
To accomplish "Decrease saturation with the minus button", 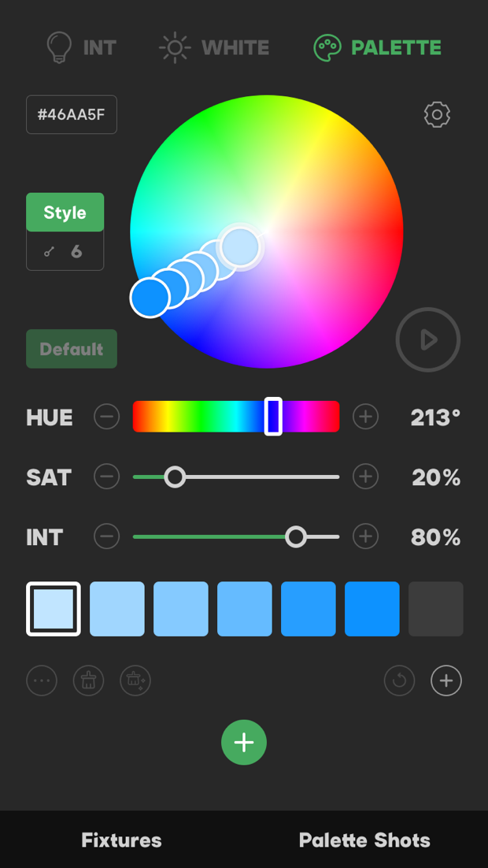I will (x=107, y=477).
